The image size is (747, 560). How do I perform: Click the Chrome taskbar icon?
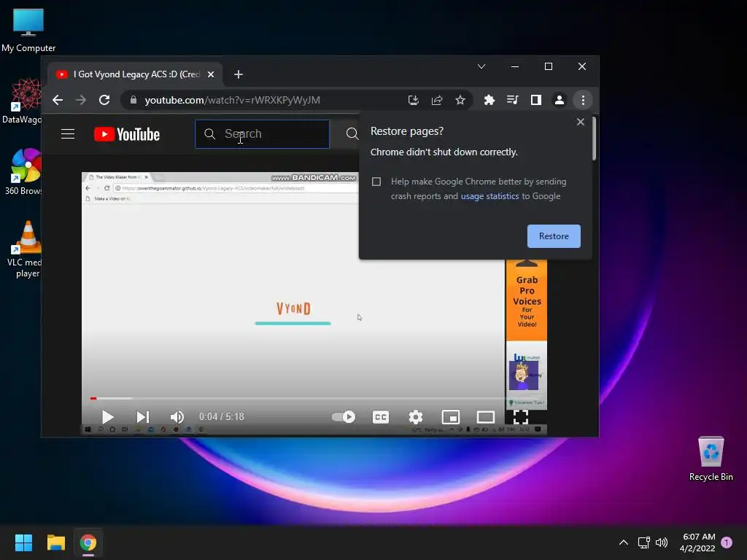[88, 542]
